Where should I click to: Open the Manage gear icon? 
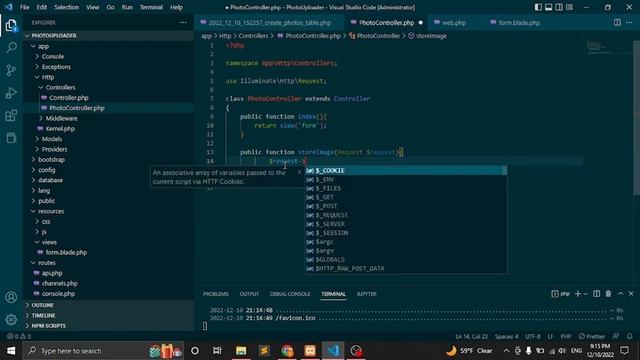tap(11, 320)
